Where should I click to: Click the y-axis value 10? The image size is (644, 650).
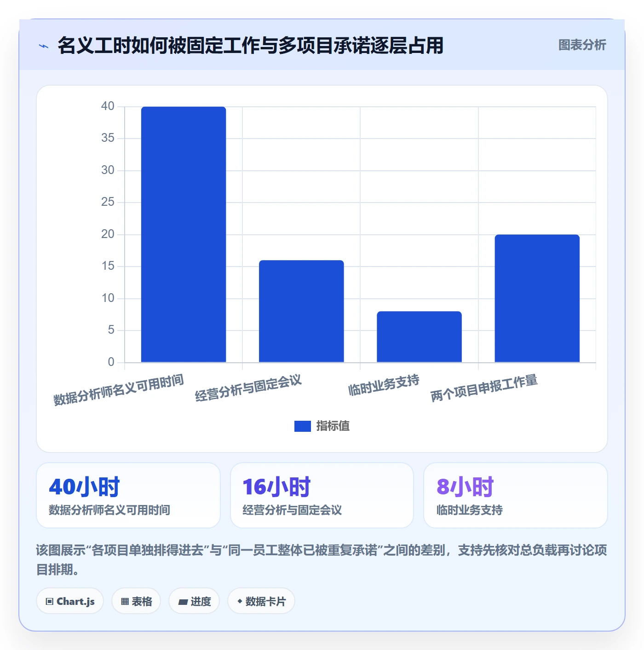pos(108,298)
